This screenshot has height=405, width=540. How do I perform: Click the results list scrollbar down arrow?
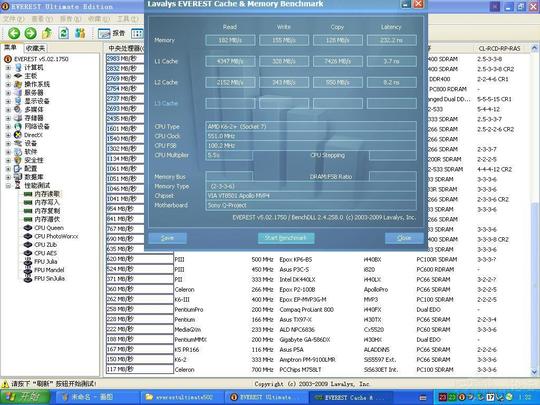pos(534,372)
